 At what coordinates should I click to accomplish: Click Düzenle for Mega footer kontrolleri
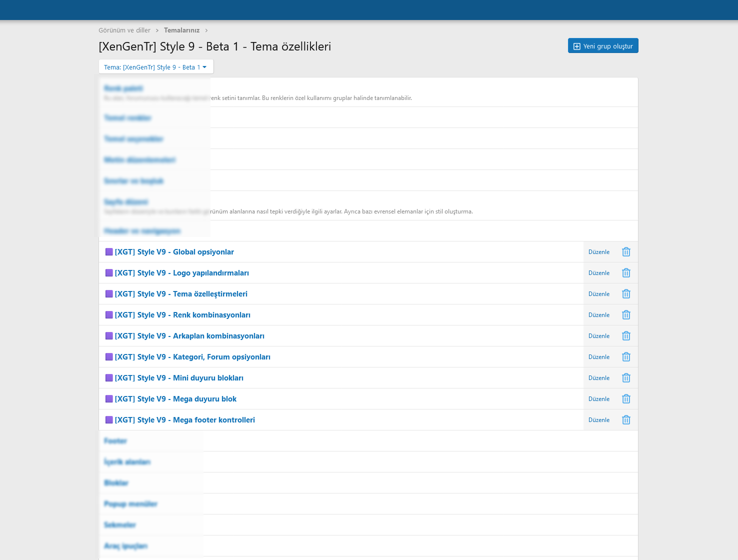pos(599,420)
